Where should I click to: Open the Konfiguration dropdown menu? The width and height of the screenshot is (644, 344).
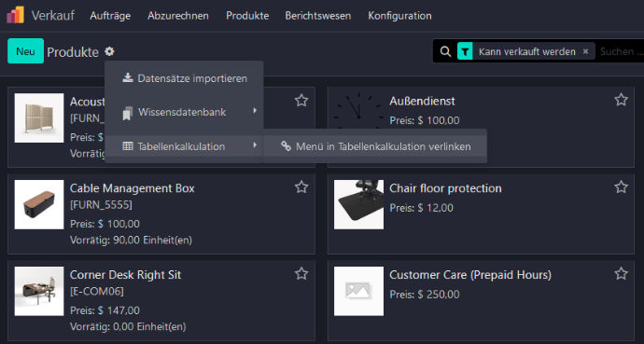click(x=399, y=16)
